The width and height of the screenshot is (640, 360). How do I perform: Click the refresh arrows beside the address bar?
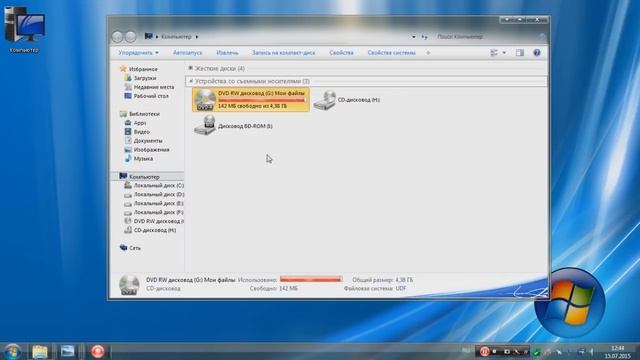tap(424, 37)
